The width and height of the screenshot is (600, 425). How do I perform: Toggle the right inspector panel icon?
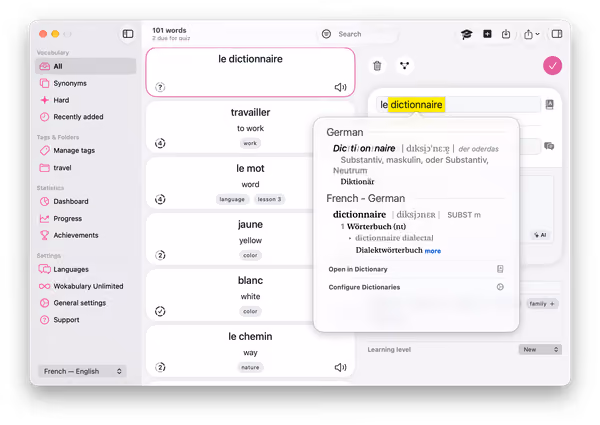click(557, 34)
